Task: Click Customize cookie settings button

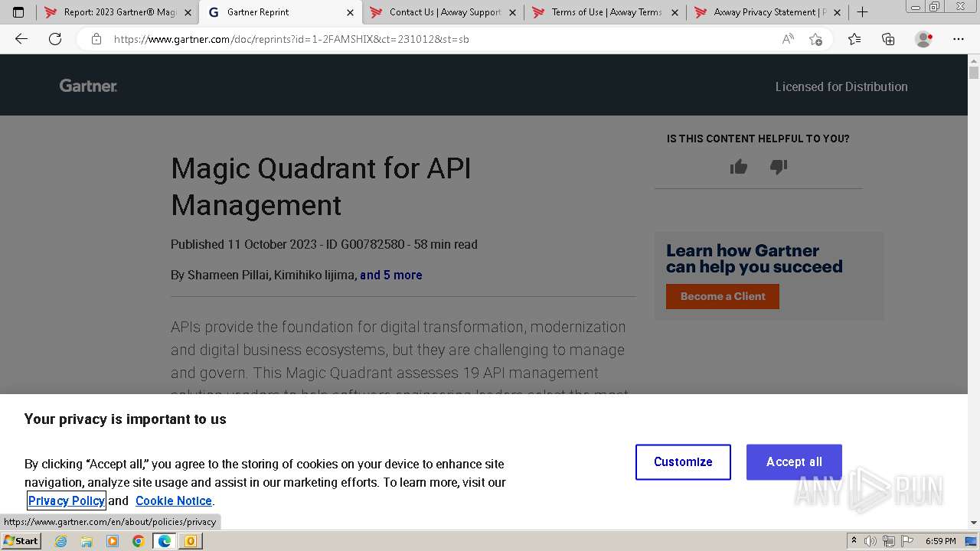Action: click(683, 462)
